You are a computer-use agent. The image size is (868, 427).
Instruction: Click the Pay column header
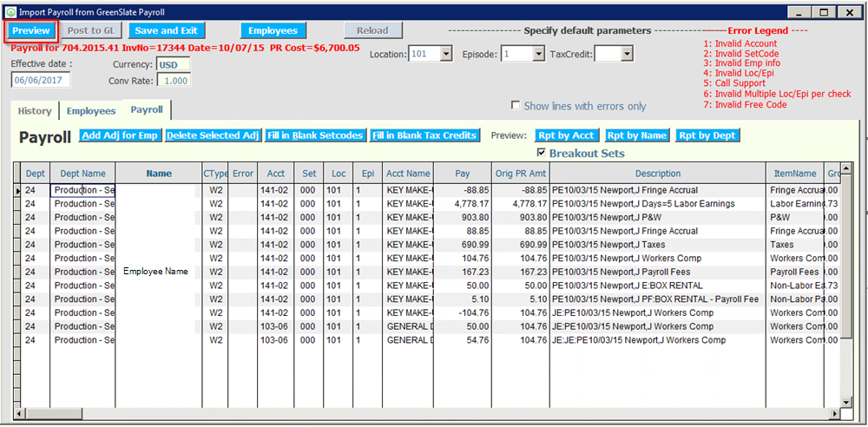click(x=463, y=174)
